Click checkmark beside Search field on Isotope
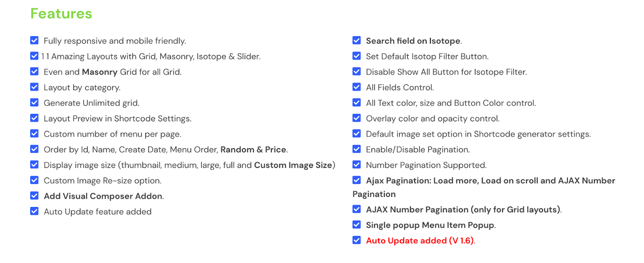 [x=357, y=41]
